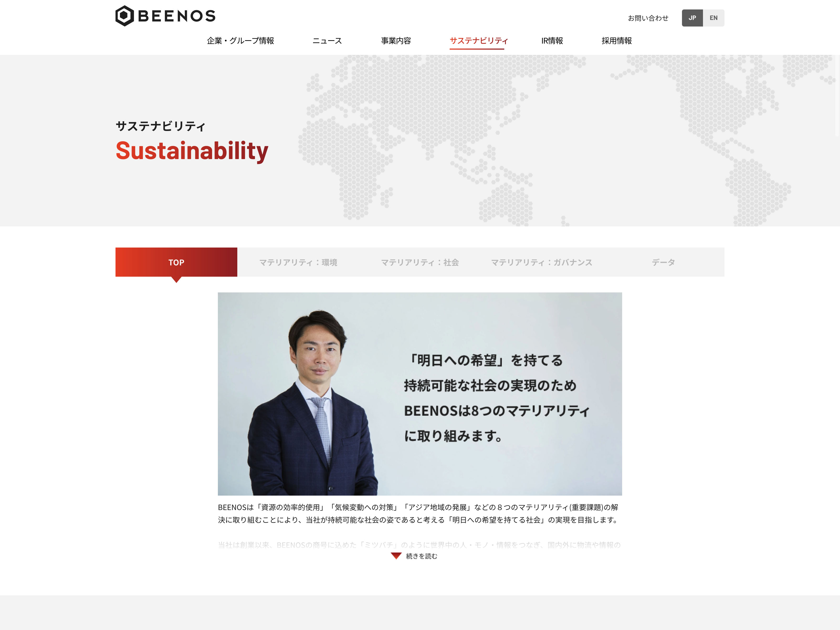
Task: Switch to マテリアリティ：社会 tab
Action: (420, 262)
